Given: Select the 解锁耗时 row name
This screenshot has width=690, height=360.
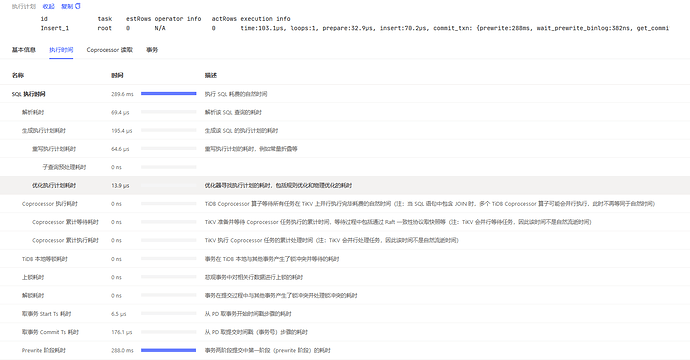Looking at the screenshot, I should (x=33, y=295).
